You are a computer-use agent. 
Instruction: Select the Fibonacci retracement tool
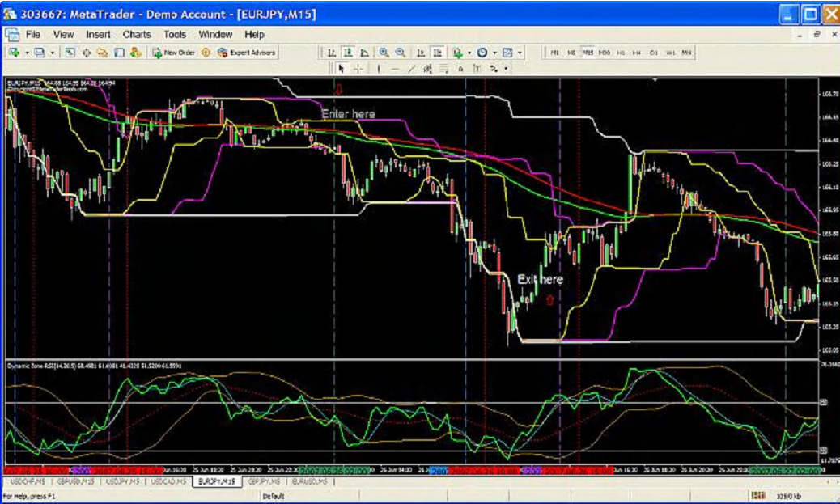443,69
